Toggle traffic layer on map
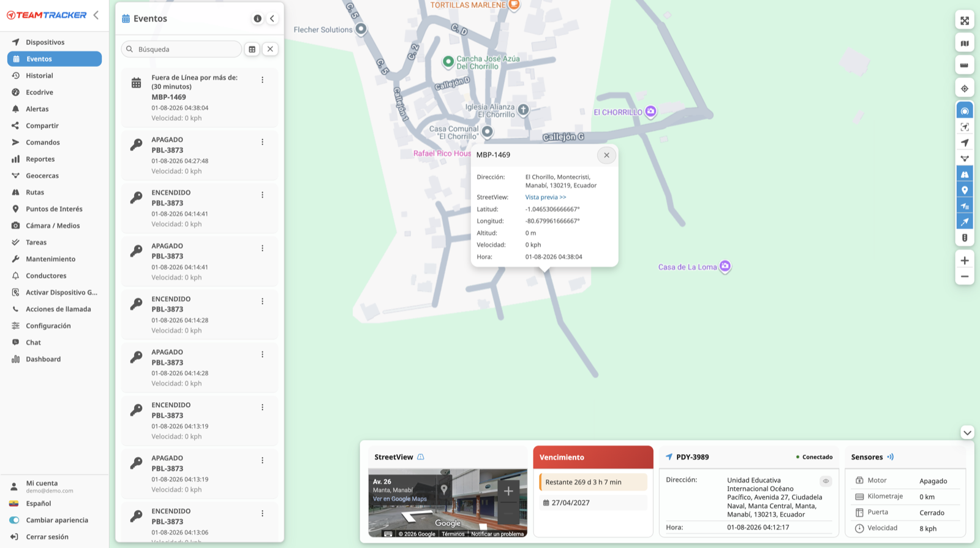 tap(965, 238)
